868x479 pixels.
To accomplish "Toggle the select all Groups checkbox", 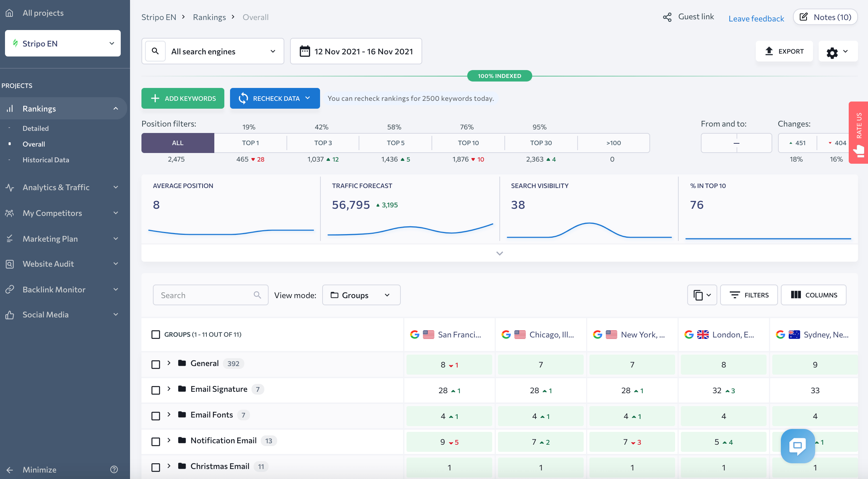I will pos(155,334).
